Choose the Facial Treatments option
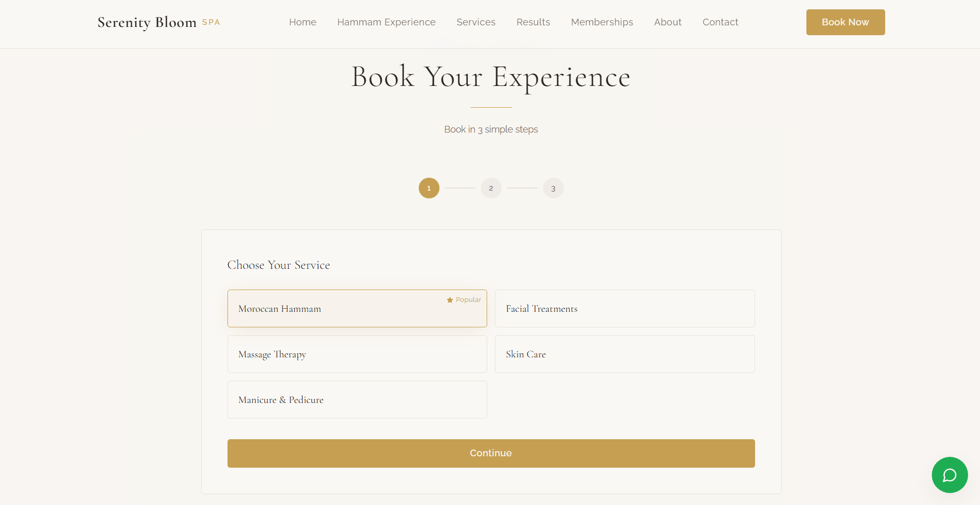980x505 pixels. [624, 309]
